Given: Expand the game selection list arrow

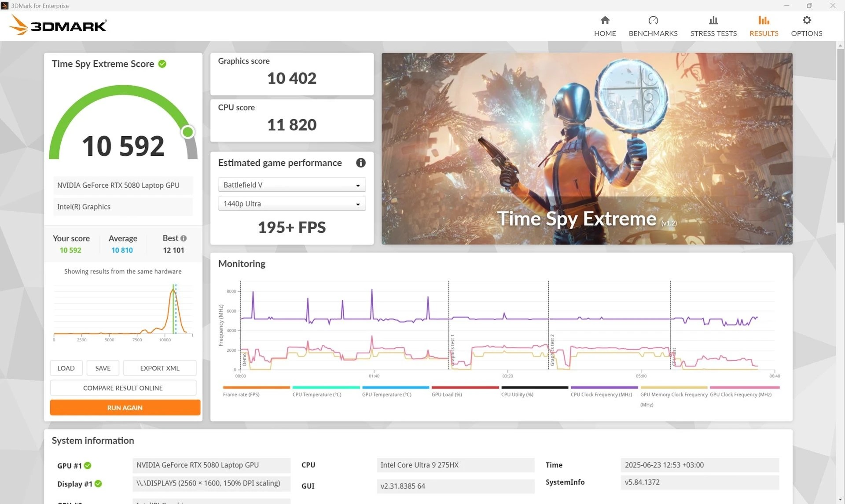Looking at the screenshot, I should tap(357, 184).
